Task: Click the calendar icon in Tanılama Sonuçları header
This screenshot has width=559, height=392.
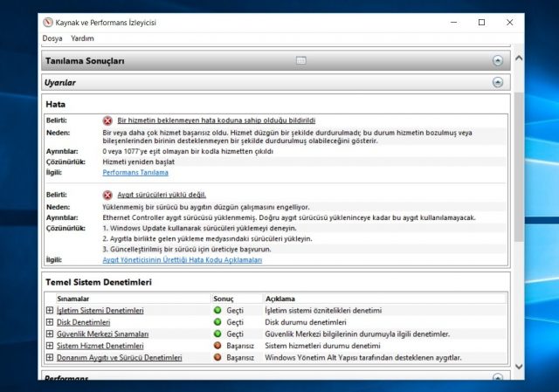Action: [x=300, y=60]
